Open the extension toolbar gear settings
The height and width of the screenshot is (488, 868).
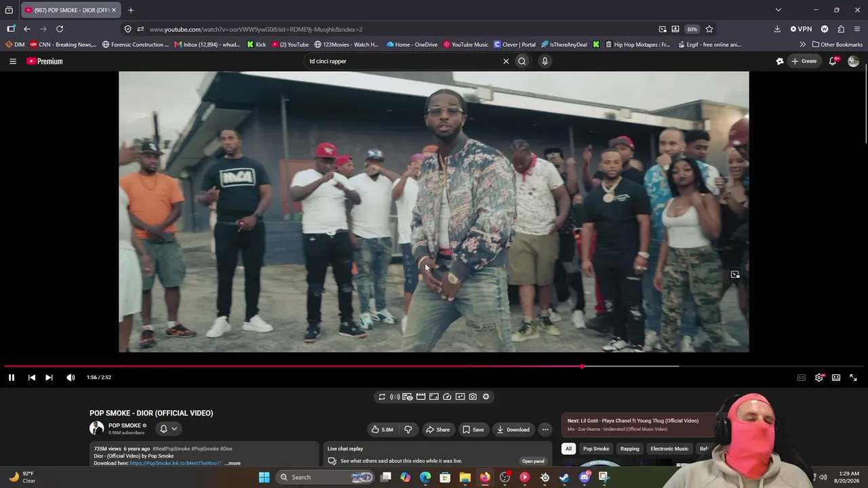coord(486,397)
